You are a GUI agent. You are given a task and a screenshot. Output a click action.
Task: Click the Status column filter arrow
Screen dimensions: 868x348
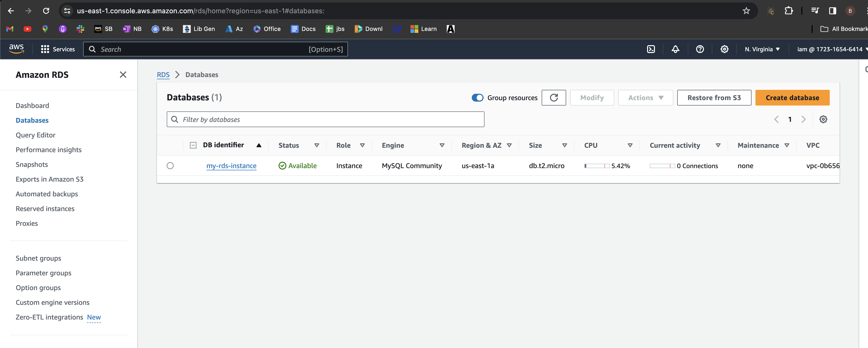(x=316, y=145)
